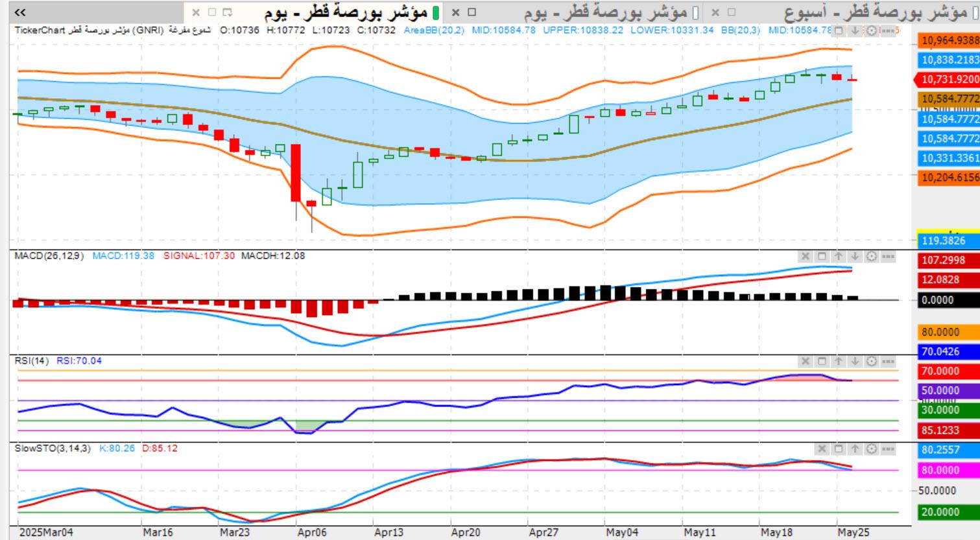
Task: Maximize the active daily chart tab
Action: point(211,12)
